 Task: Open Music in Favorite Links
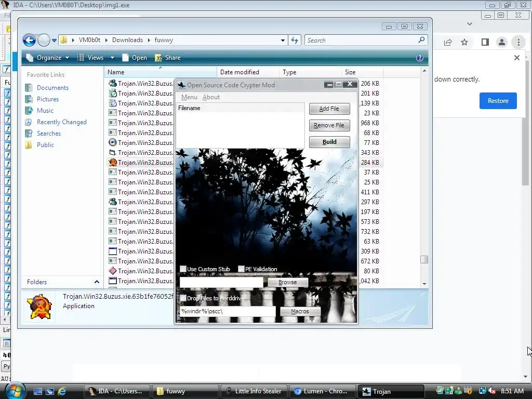click(45, 111)
